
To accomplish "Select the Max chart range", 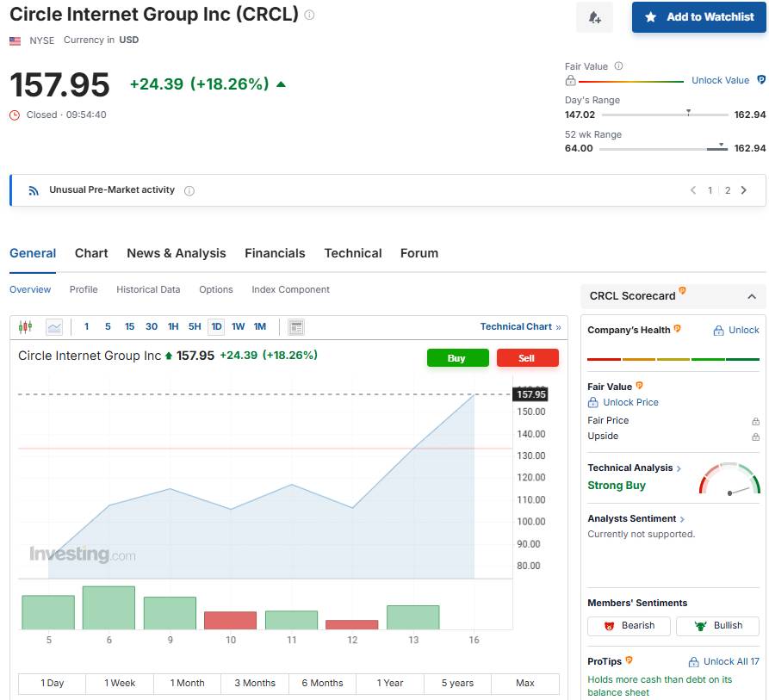I will click(525, 684).
